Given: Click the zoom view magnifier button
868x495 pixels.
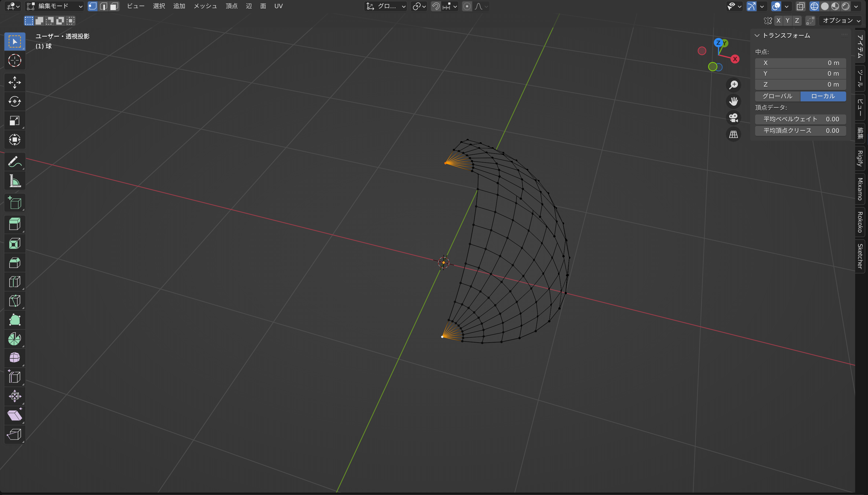Looking at the screenshot, I should click(734, 85).
